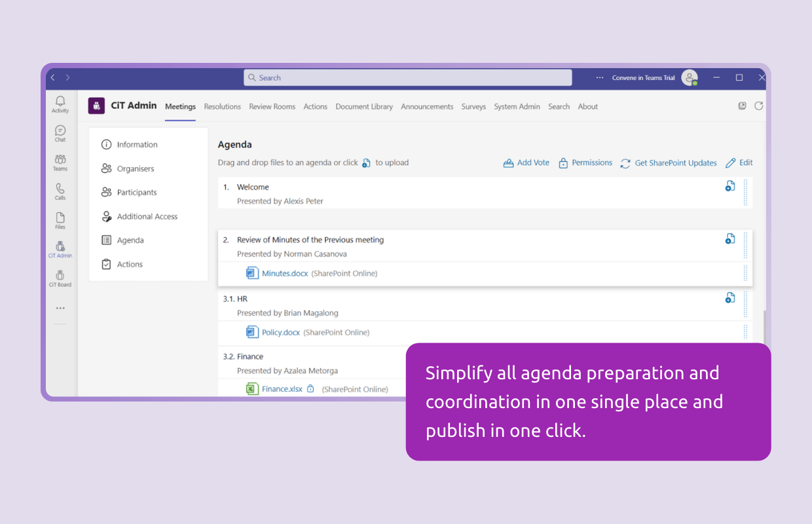
Task: Open the Word icon beside Policy.docx
Action: pos(252,332)
